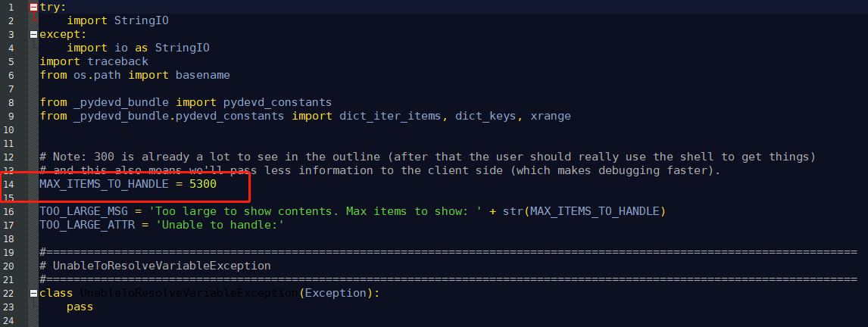868x327 pixels.
Task: Click xrange in the import list
Action: (551, 116)
